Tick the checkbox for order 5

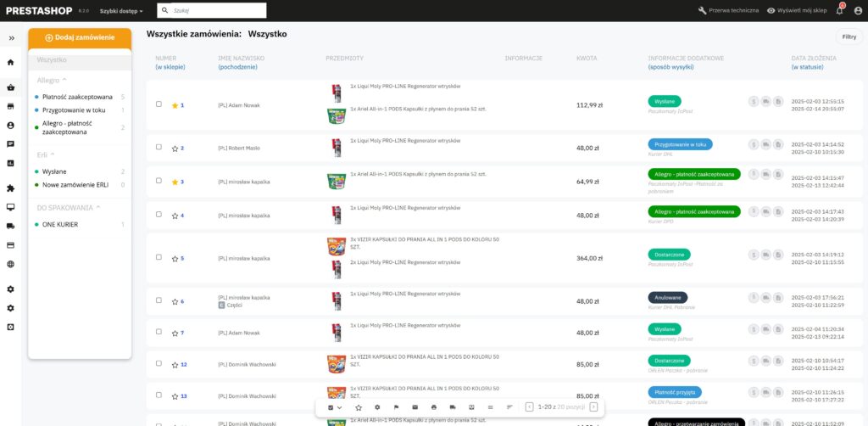pos(159,258)
